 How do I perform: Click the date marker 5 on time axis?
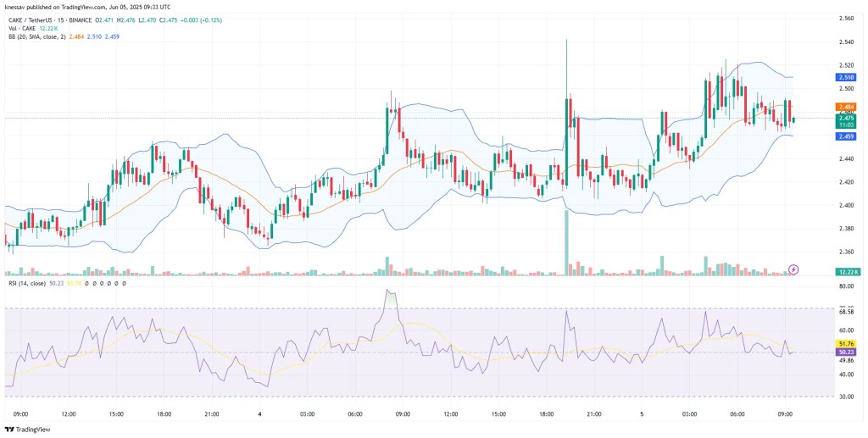641,414
